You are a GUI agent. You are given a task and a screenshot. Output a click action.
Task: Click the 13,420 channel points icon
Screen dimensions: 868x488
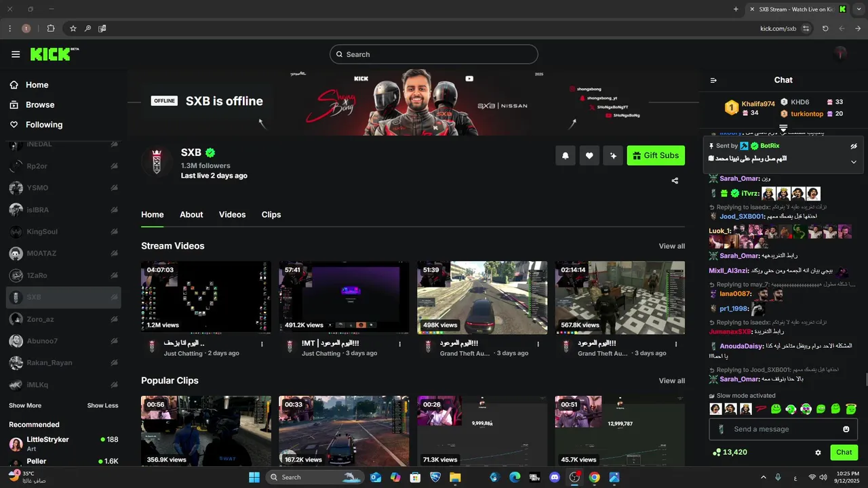(717, 453)
